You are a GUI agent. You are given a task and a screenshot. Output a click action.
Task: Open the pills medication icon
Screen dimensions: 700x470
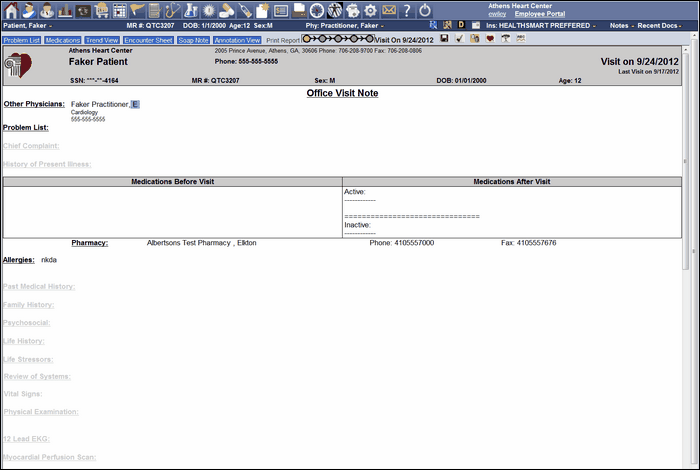click(x=226, y=10)
